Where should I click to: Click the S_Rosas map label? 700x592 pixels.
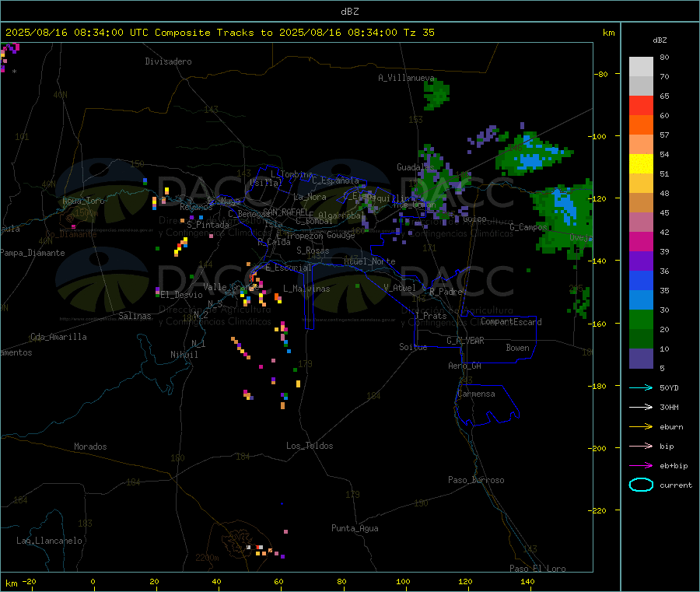pyautogui.click(x=313, y=250)
